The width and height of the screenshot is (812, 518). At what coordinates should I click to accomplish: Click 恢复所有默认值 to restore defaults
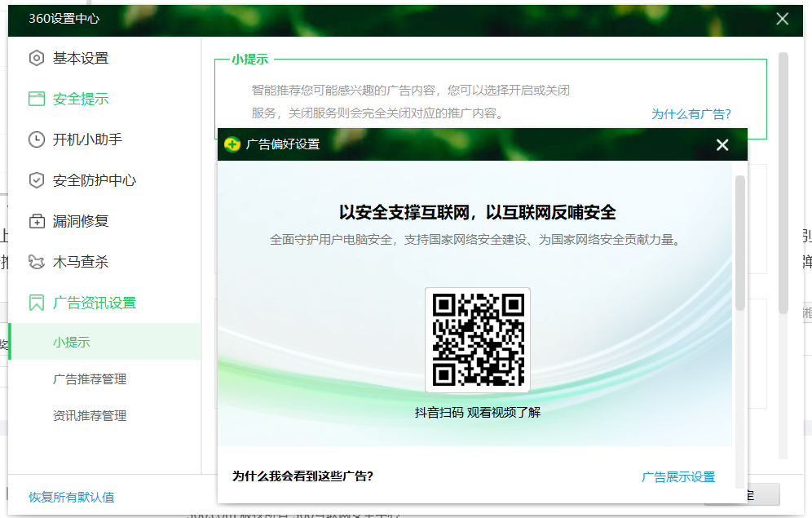pos(72,497)
